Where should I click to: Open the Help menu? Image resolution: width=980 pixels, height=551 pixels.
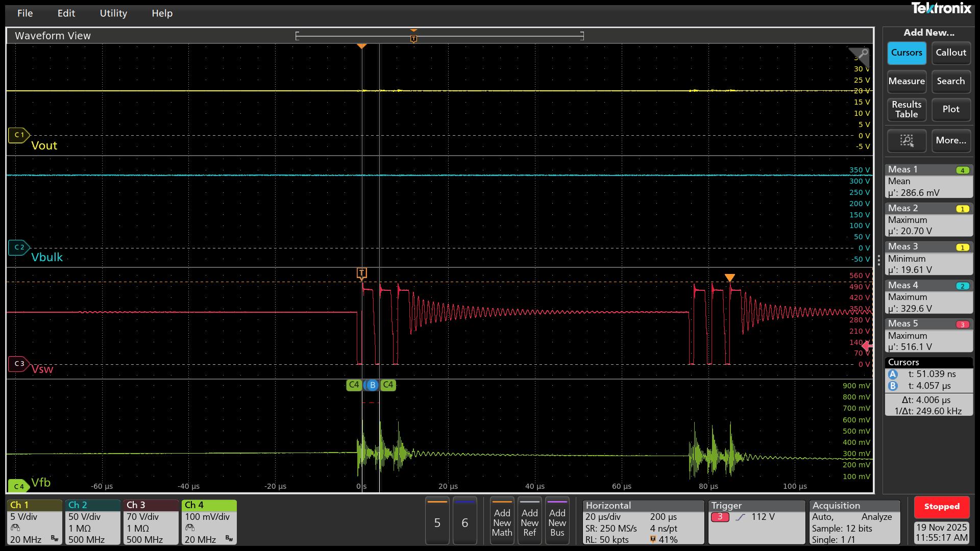pos(162,13)
